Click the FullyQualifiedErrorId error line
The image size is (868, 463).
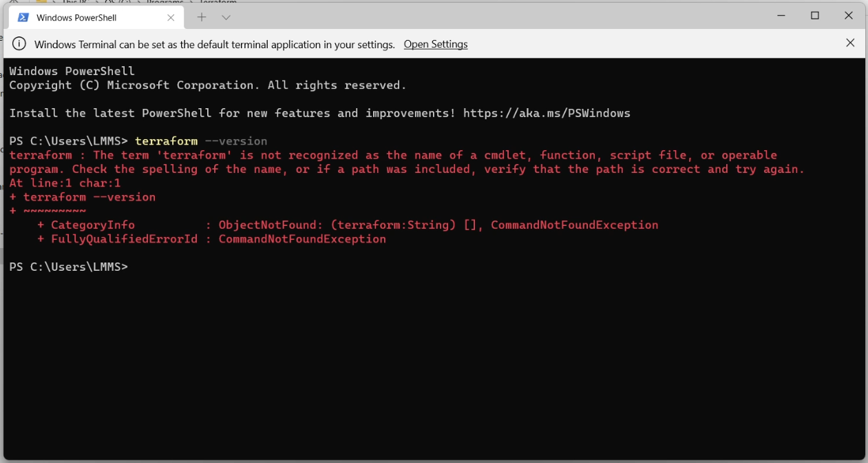pyautogui.click(x=211, y=239)
